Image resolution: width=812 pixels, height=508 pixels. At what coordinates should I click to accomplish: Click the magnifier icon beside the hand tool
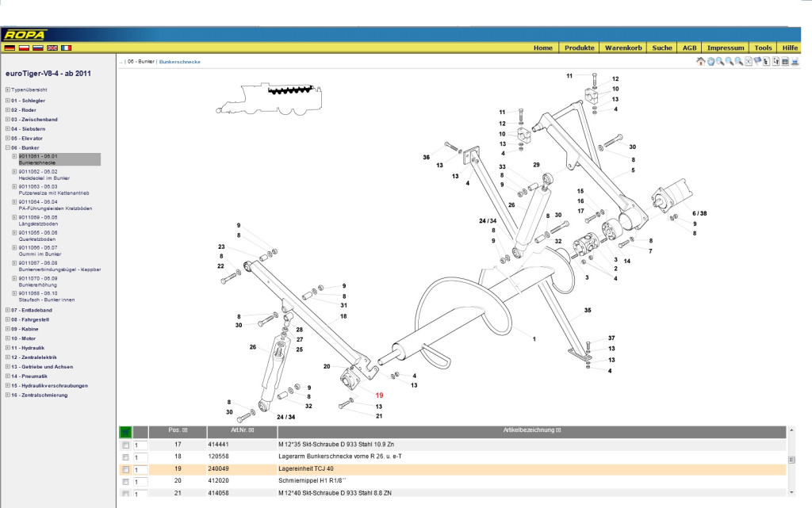pyautogui.click(x=720, y=61)
